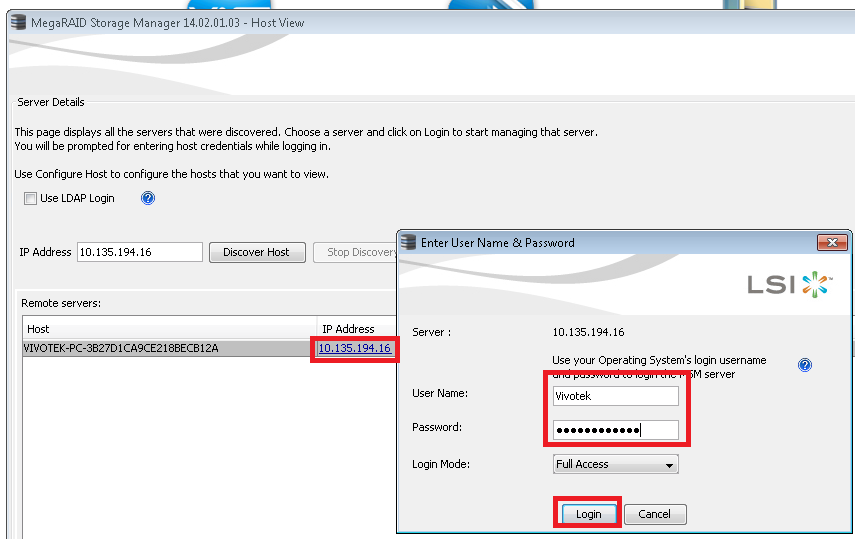
Task: Click the Server value 10.135.194.16 in dialog
Action: point(588,332)
